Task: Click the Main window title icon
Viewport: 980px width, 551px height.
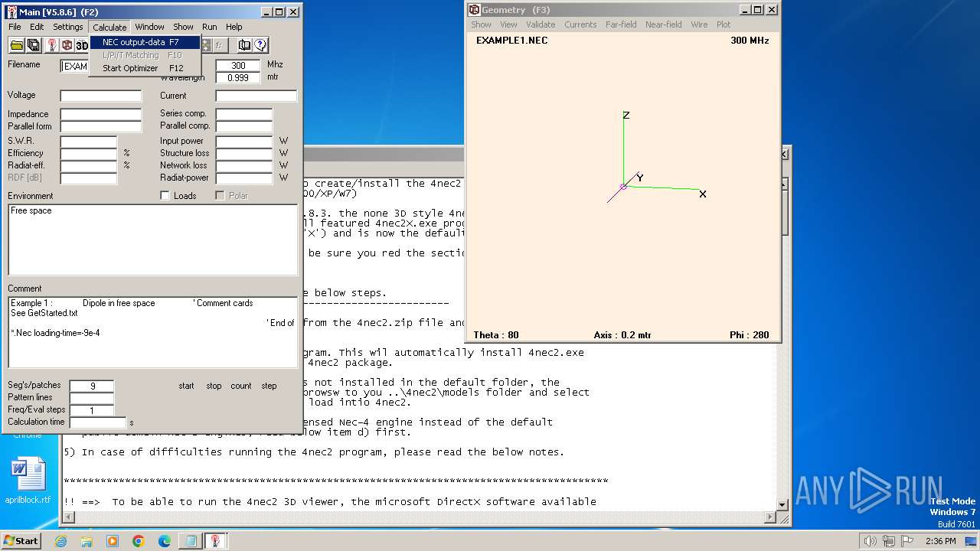Action: (11, 11)
